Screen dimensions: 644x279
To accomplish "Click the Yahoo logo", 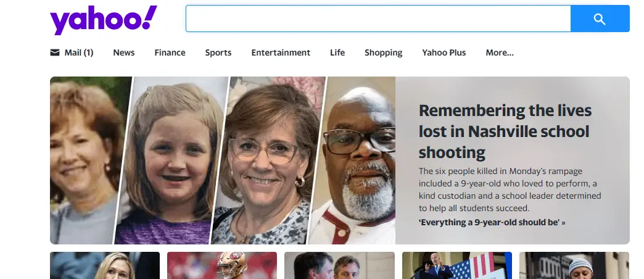I will (104, 20).
